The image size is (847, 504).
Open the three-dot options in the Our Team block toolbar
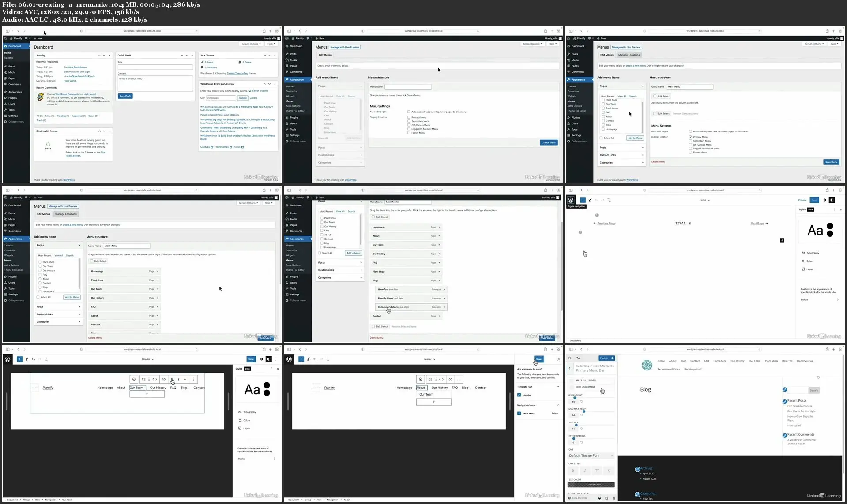193,379
